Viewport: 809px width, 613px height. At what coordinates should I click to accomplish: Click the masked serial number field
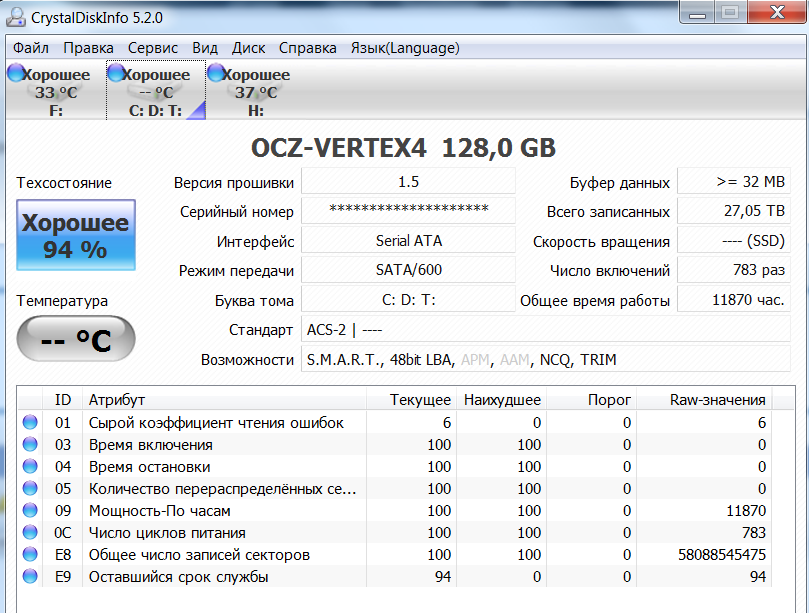click(408, 211)
